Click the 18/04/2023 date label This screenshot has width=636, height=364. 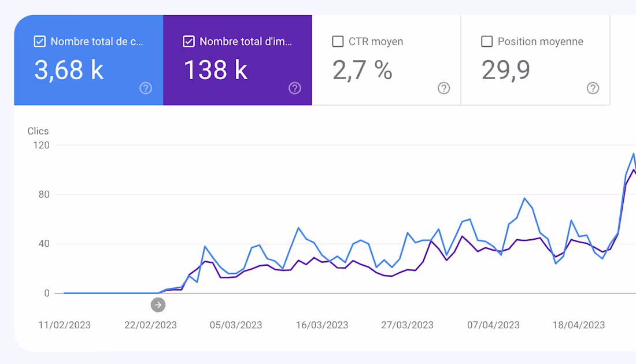click(578, 325)
